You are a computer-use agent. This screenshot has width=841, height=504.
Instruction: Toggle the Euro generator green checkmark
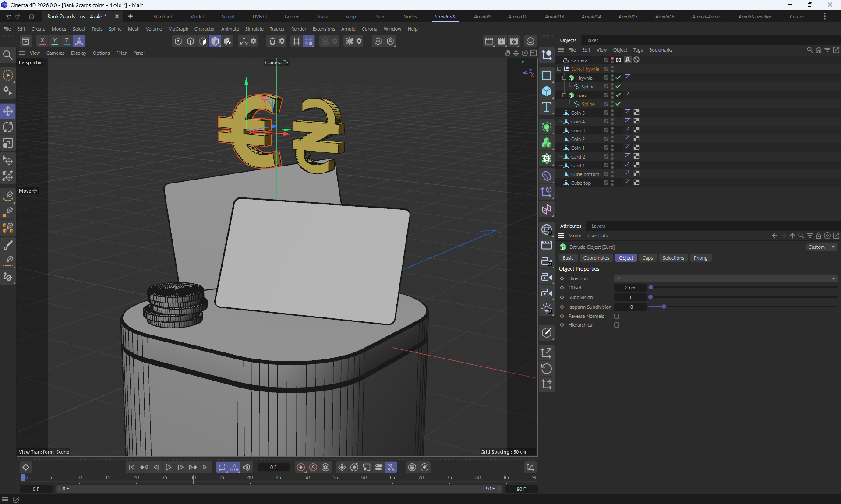tap(618, 95)
